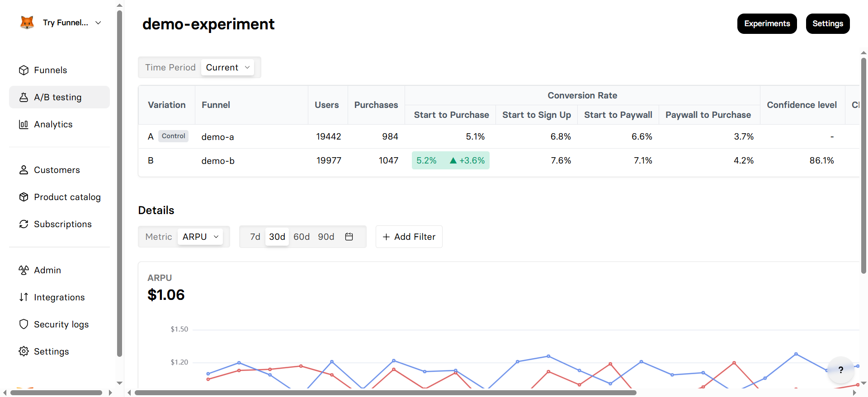The image size is (868, 397).
Task: Open Subscriptions page
Action: (59, 224)
